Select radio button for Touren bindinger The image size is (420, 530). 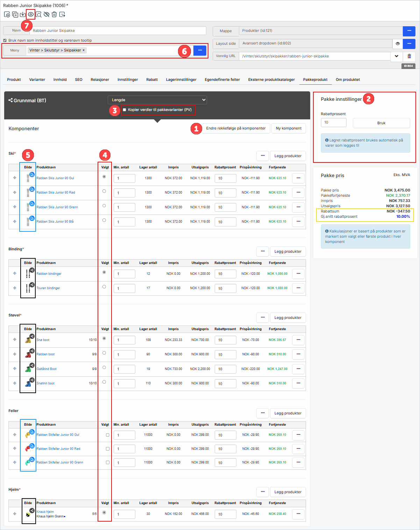104,287
